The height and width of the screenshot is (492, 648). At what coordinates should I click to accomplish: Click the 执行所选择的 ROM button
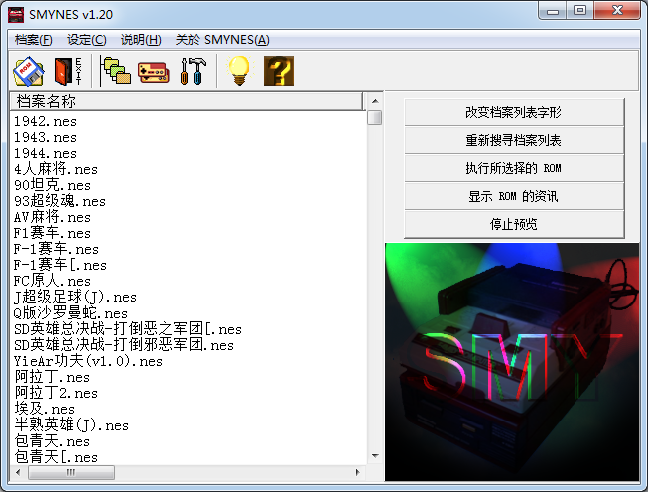coord(514,168)
